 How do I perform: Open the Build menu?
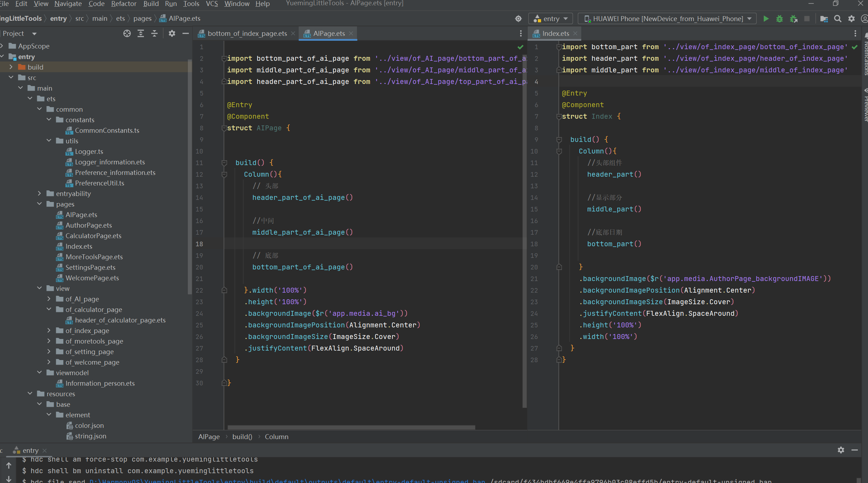(151, 4)
